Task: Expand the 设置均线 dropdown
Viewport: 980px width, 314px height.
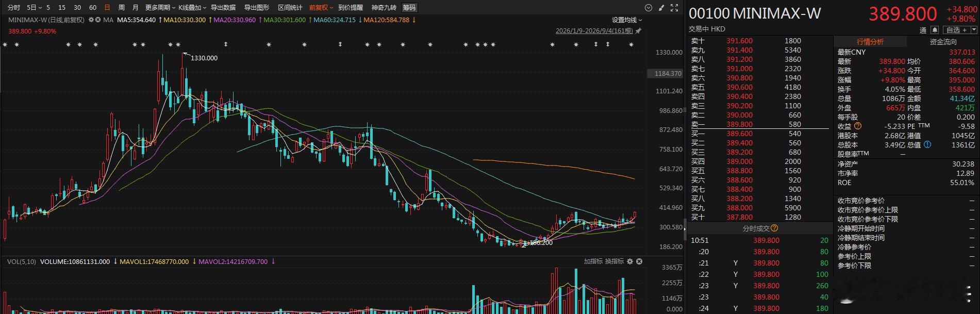Action: 627,20
